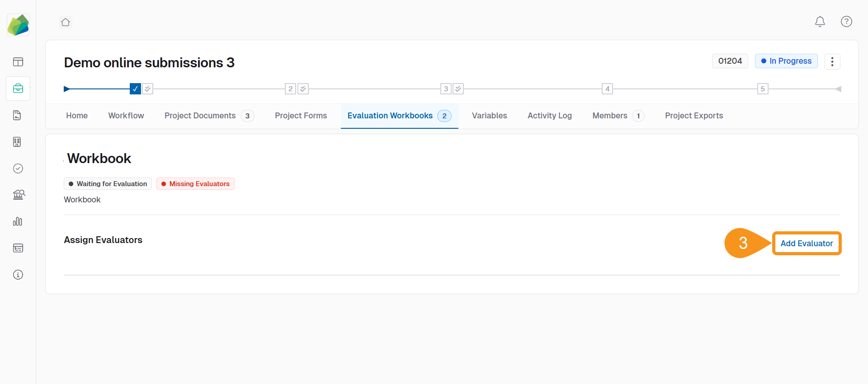Click the double-check box next to step 2
The width and height of the screenshot is (868, 384).
(303, 89)
